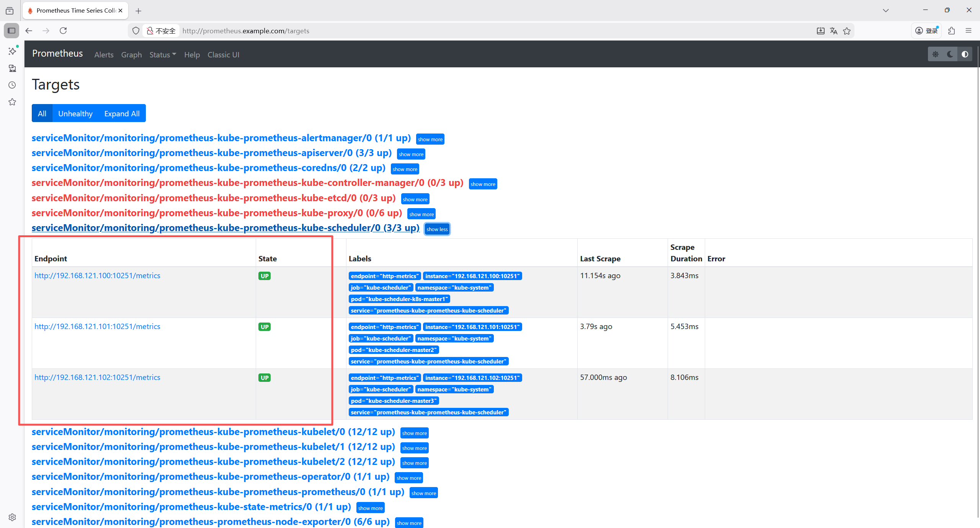This screenshot has height=528, width=980.
Task: Click the browser reload page icon
Action: coord(63,31)
